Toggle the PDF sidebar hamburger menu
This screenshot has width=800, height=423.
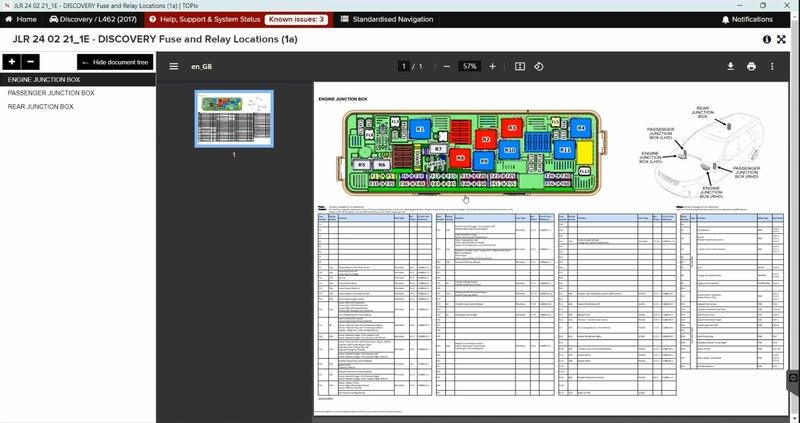pyautogui.click(x=173, y=66)
